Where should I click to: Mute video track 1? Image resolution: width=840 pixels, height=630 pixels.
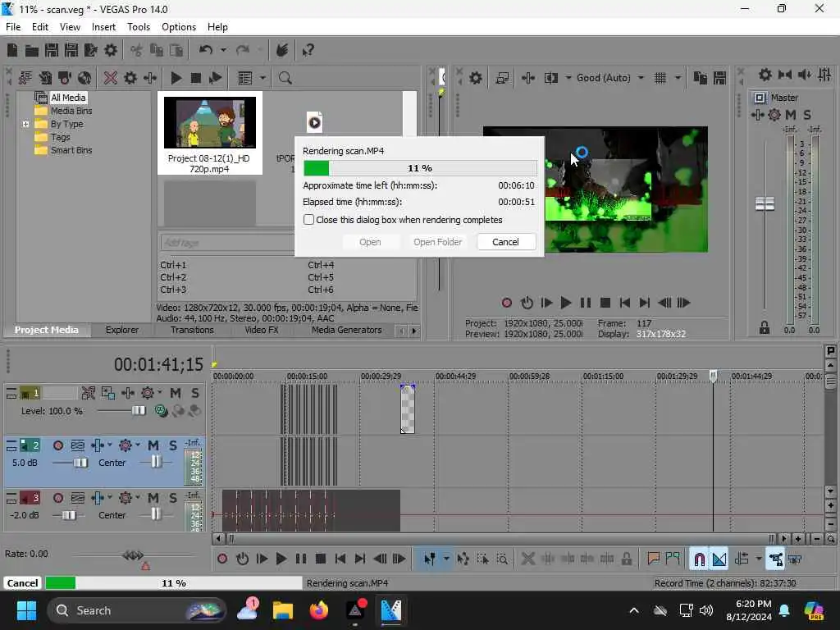click(x=176, y=393)
